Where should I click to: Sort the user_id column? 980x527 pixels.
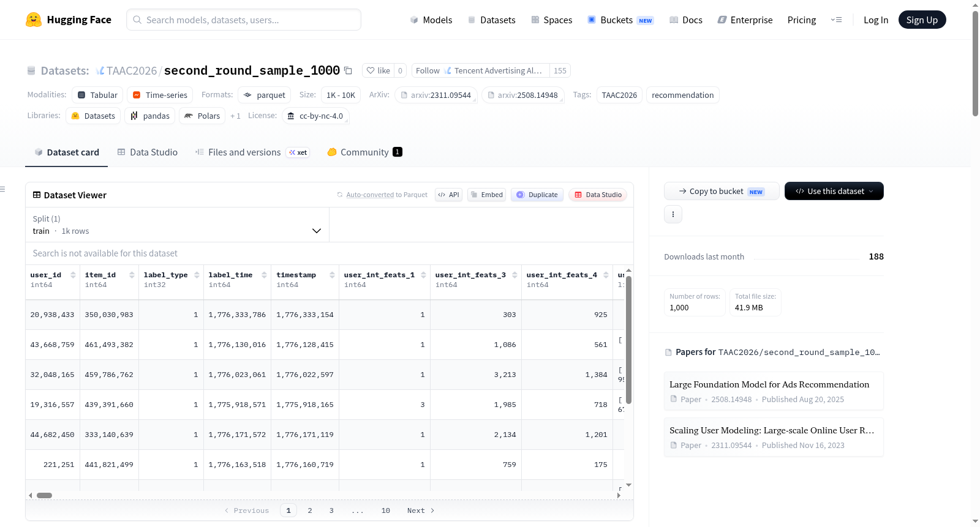[x=73, y=275]
